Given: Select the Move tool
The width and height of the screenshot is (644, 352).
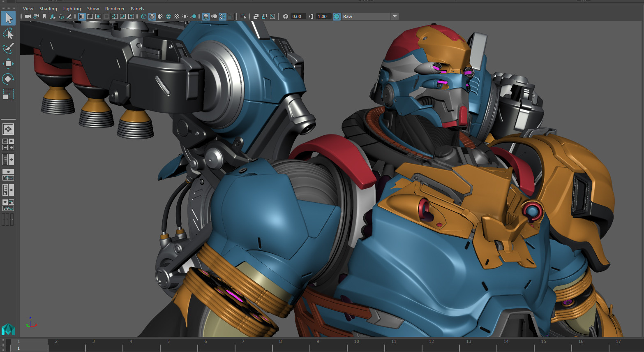Looking at the screenshot, I should [x=8, y=63].
